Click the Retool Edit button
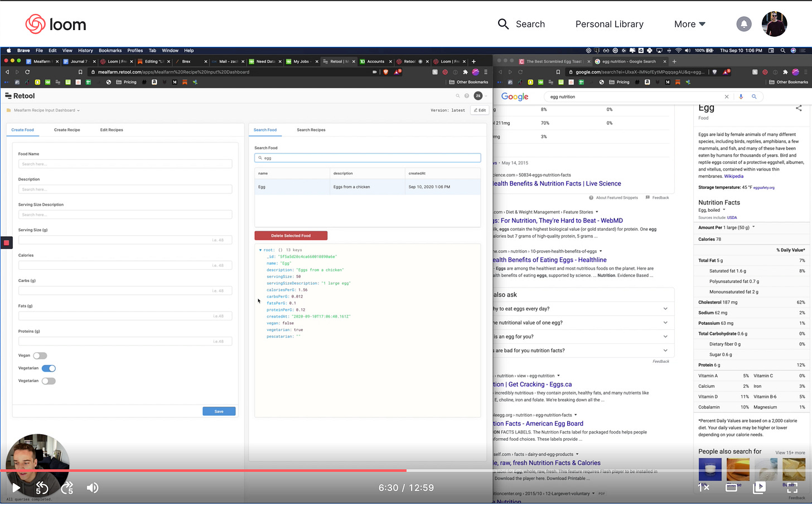The width and height of the screenshot is (812, 506). [x=480, y=110]
